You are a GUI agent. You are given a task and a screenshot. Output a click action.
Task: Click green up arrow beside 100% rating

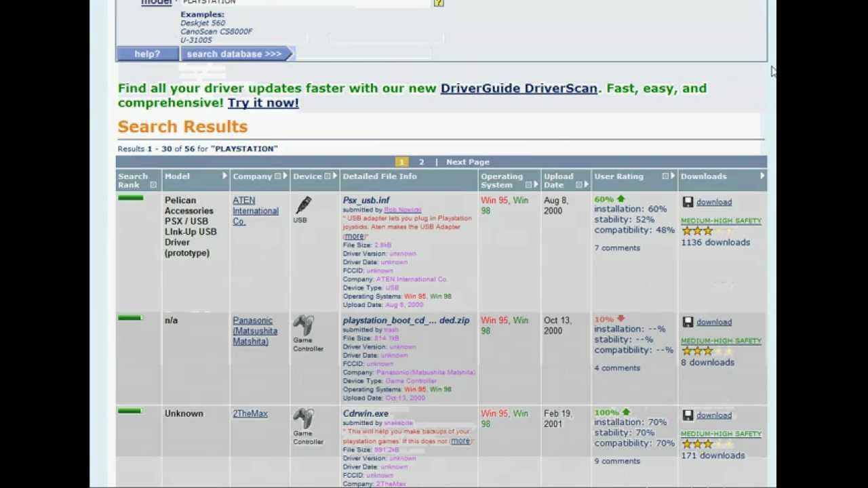pos(626,411)
